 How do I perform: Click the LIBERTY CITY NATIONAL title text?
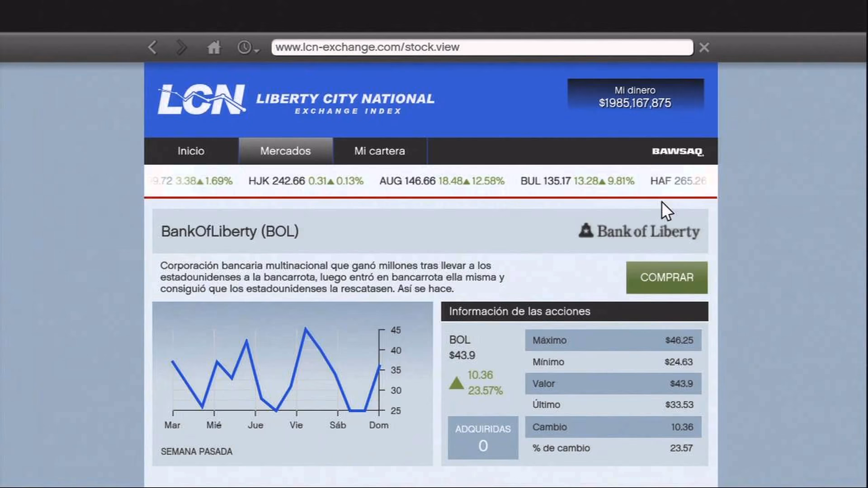[x=345, y=99]
